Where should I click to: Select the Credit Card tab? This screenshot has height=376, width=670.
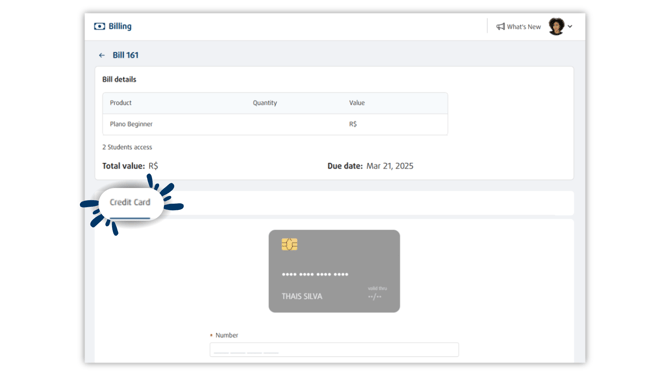coord(130,203)
